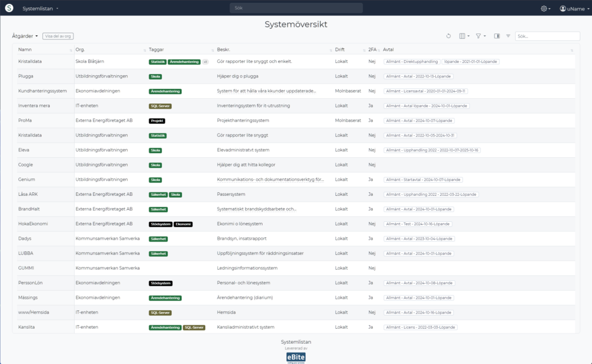Click the S logo in the top bar

(x=9, y=8)
